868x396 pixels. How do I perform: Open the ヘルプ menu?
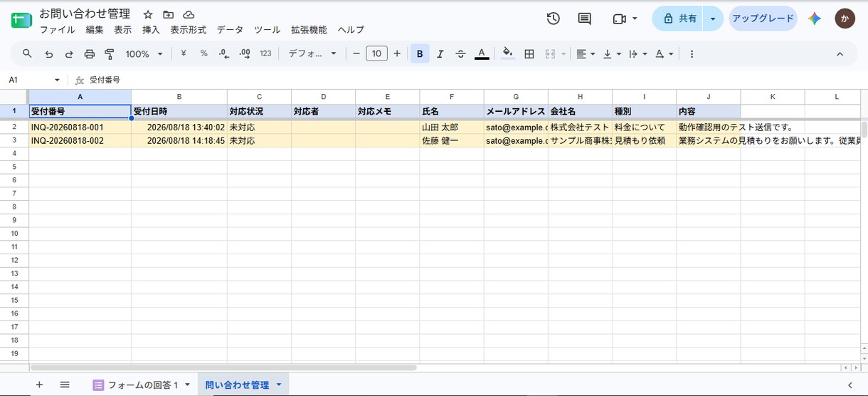pyautogui.click(x=351, y=30)
